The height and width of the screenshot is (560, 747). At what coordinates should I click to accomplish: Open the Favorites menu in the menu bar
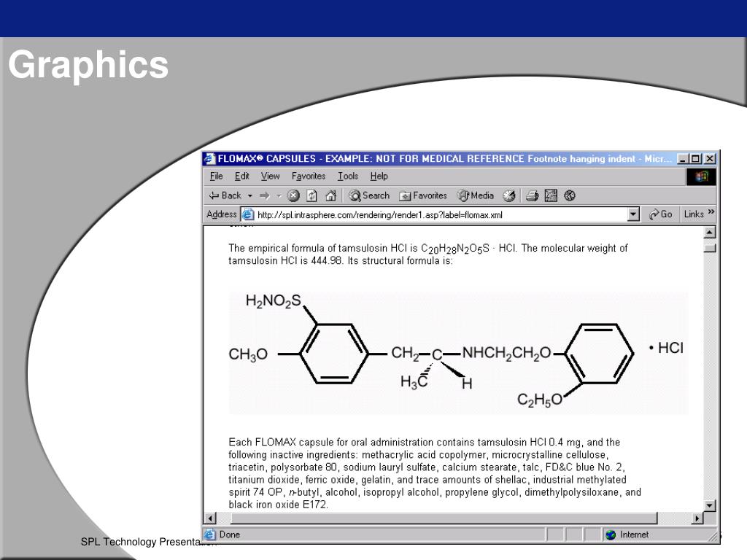coord(309,176)
